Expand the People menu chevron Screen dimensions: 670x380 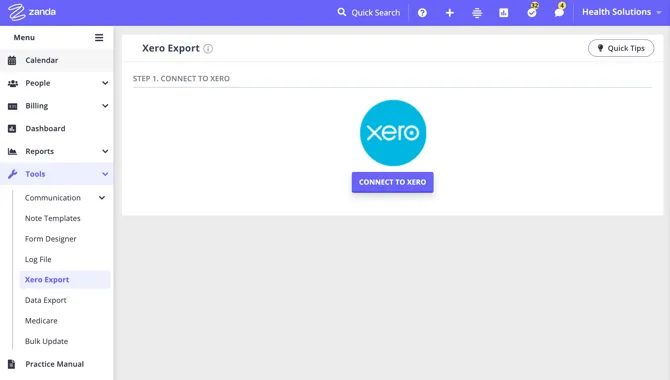(105, 83)
